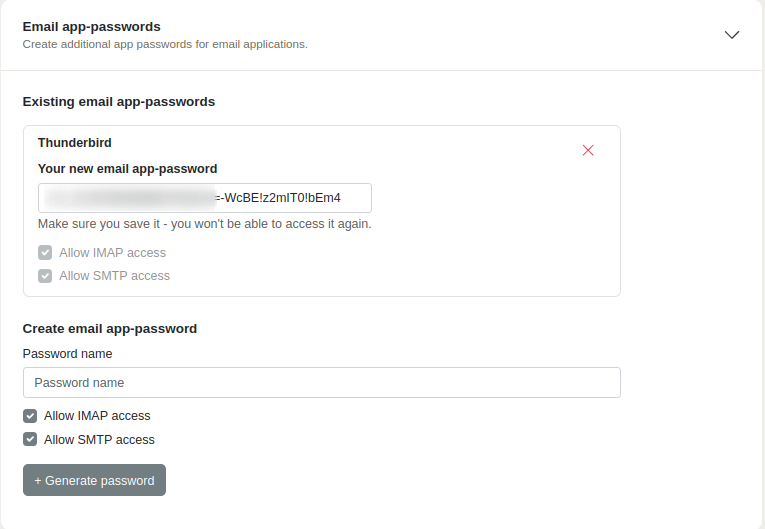Select the Thunderbird entry name
The height and width of the screenshot is (529, 765).
(75, 143)
